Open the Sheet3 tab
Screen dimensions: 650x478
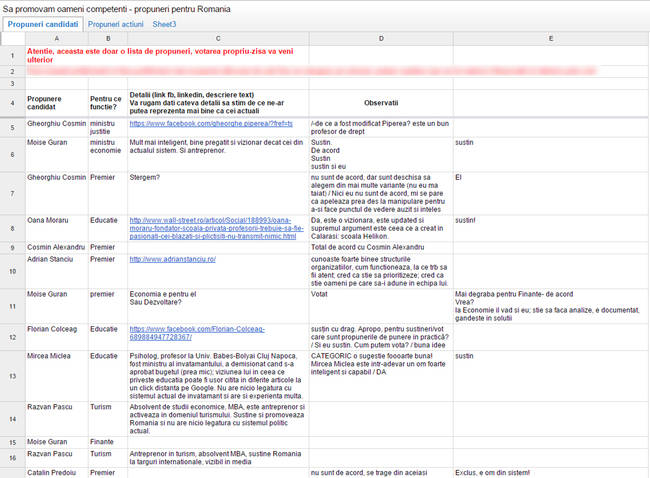(164, 24)
